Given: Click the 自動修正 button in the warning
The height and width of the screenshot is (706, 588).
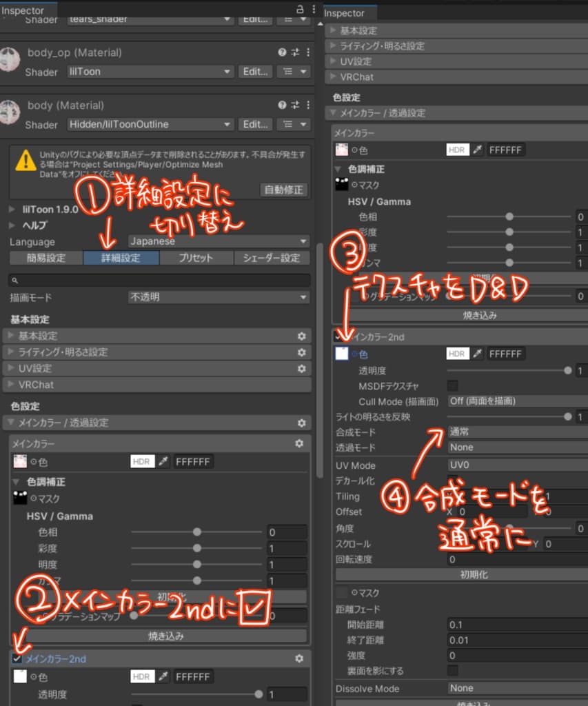Looking at the screenshot, I should pyautogui.click(x=283, y=190).
